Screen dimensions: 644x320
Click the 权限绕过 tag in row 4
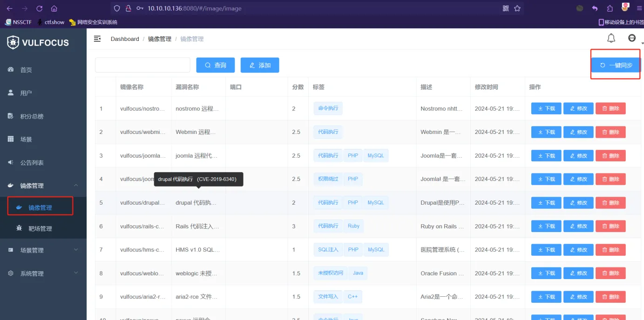[x=328, y=179]
